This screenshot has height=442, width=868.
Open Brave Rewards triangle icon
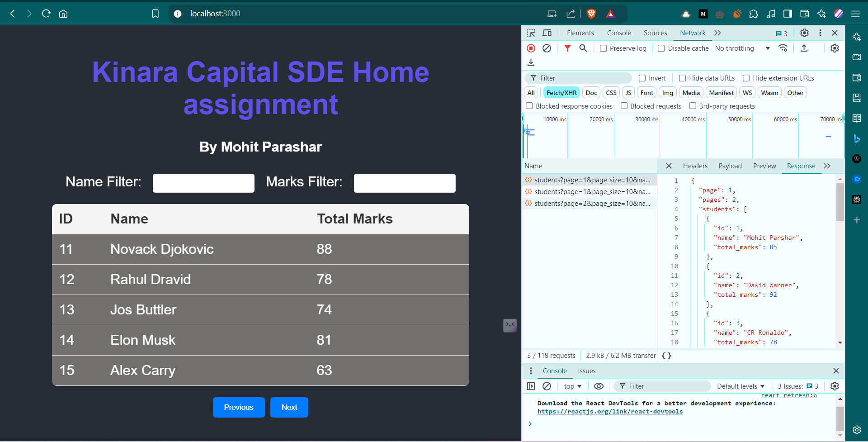tap(610, 14)
